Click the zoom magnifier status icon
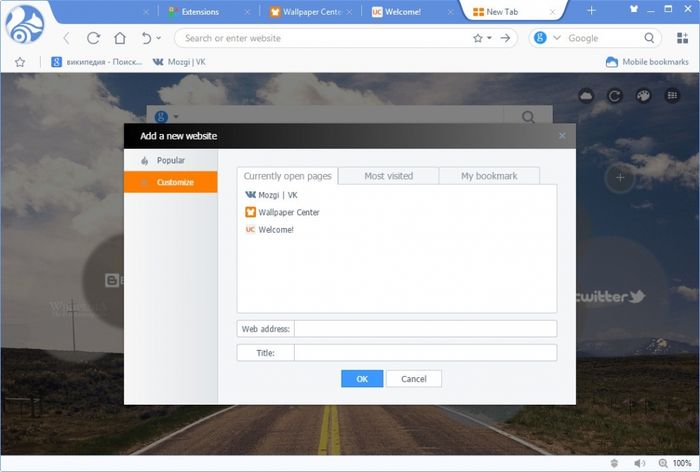Viewport: 700px width, 472px height. [x=663, y=463]
